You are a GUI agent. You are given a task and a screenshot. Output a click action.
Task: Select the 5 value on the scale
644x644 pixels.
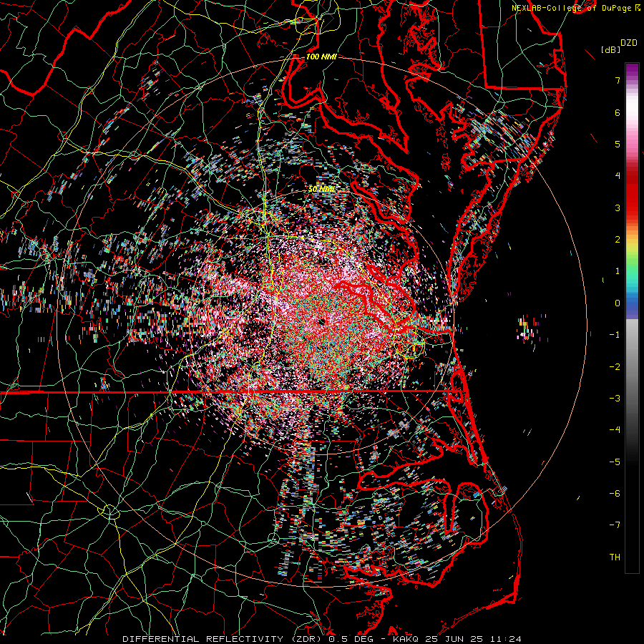[x=618, y=144]
